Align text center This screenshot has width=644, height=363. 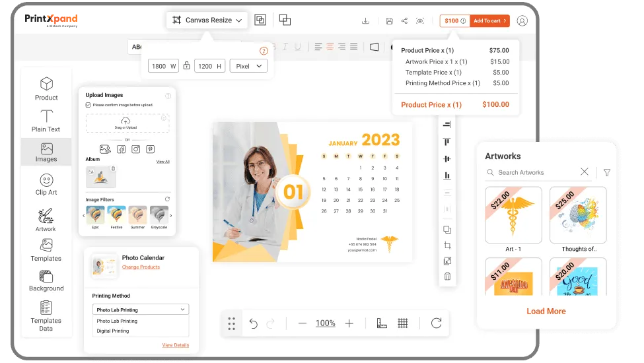[330, 47]
